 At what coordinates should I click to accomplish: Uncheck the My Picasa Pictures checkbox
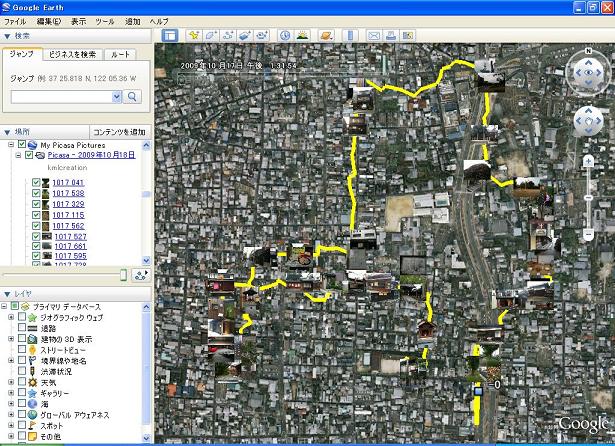[22, 144]
